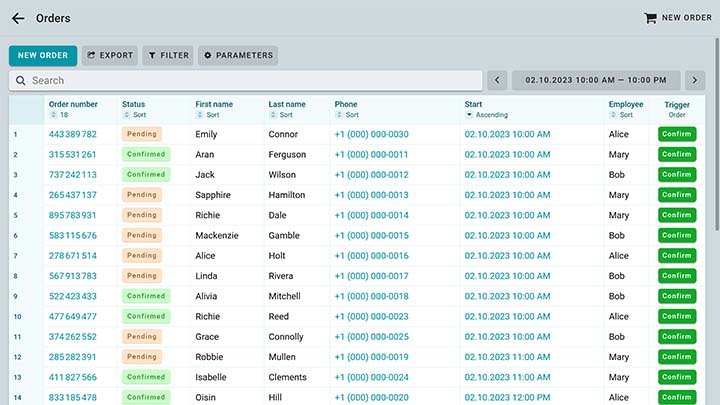Toggle Ascending sort on Start column
This screenshot has width=720, height=405.
(486, 115)
